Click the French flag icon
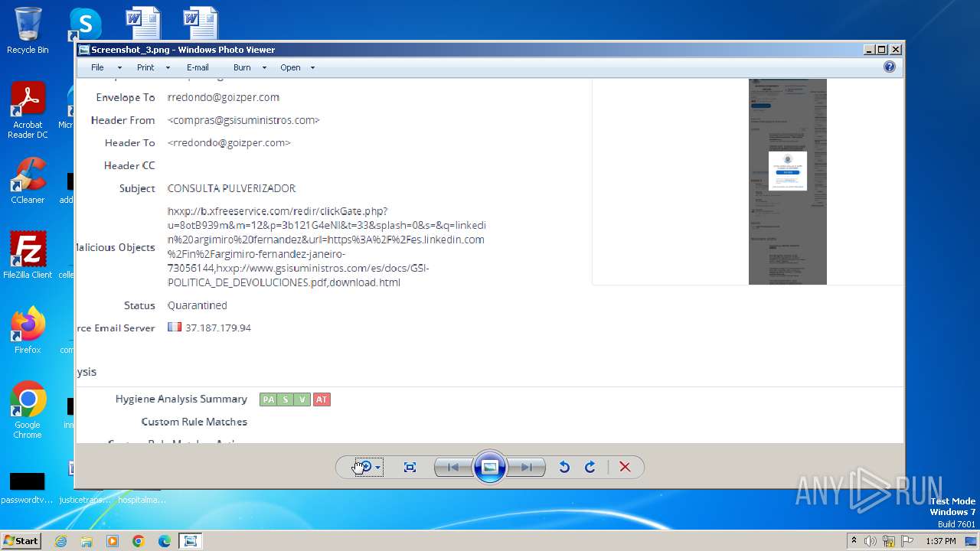Image resolution: width=980 pixels, height=551 pixels. 175,327
